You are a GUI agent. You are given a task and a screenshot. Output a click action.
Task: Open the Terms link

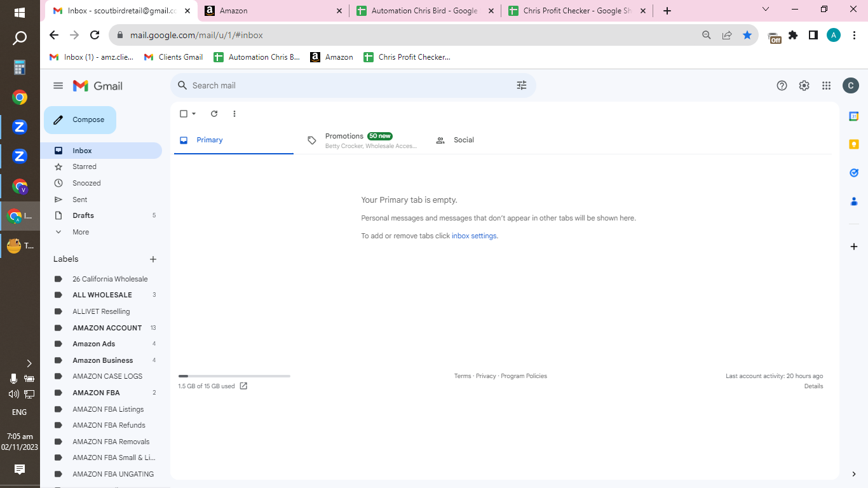pyautogui.click(x=463, y=376)
